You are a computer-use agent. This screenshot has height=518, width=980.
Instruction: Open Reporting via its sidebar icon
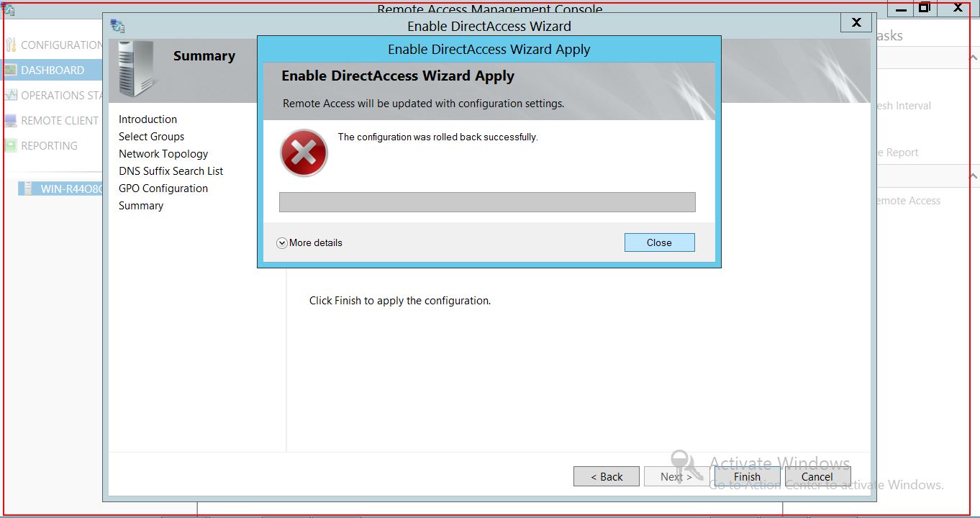pos(10,145)
